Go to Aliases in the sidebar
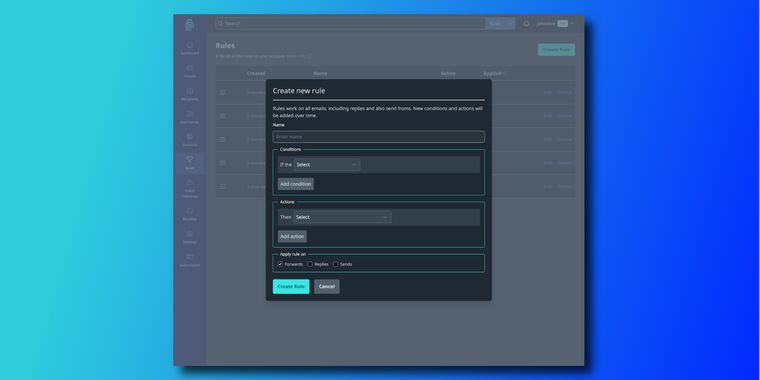Viewport: 760px width, 380px height. click(x=190, y=71)
